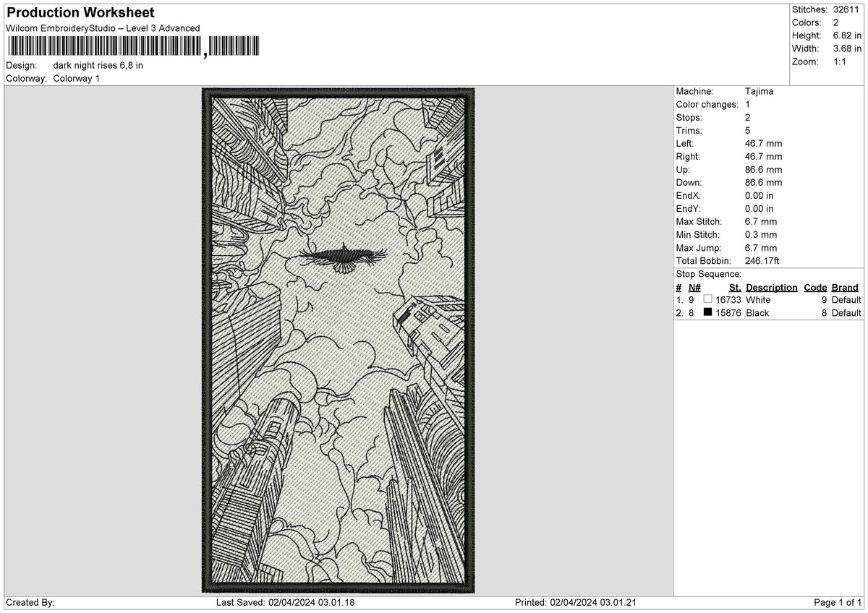868x613 pixels.
Task: Click the Machine Tajima value
Action: pyautogui.click(x=759, y=92)
